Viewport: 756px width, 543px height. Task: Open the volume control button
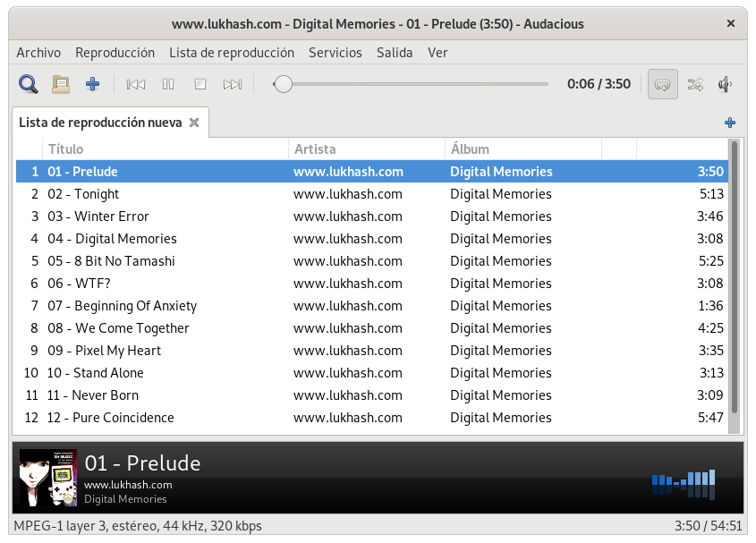(726, 84)
